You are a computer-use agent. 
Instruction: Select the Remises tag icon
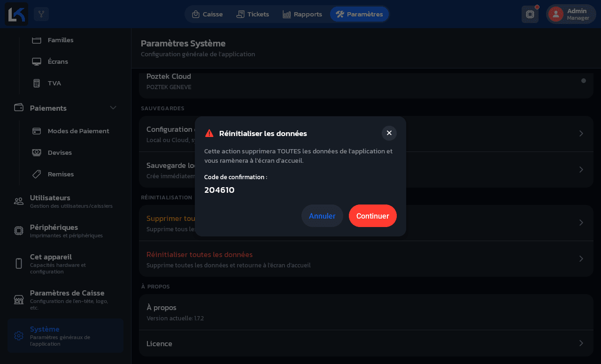[37, 174]
